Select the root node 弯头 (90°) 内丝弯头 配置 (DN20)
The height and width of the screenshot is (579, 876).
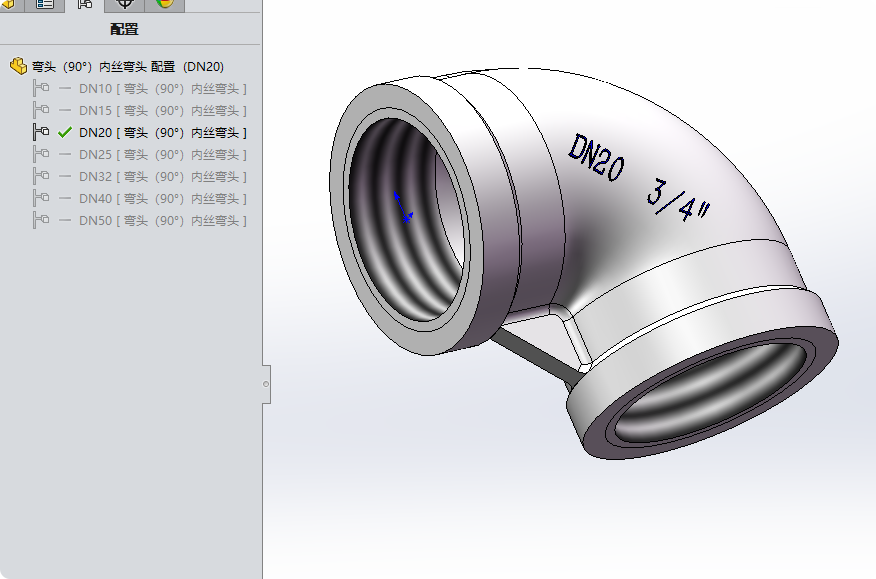[117, 67]
